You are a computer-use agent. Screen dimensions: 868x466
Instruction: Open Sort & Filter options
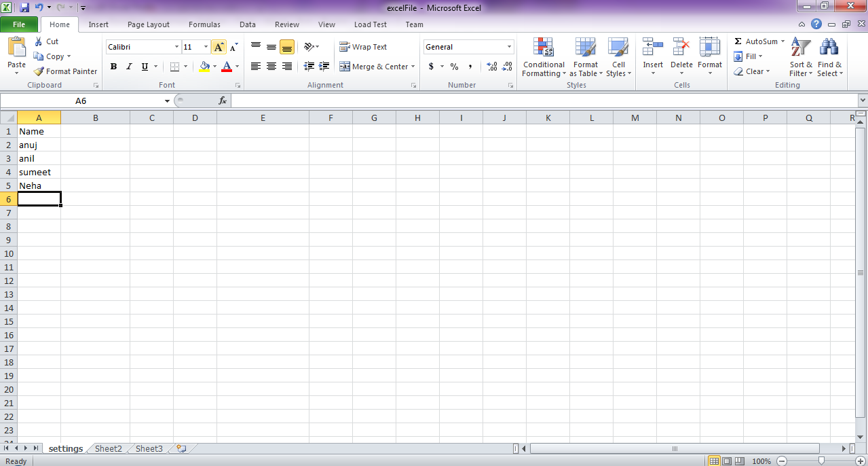point(801,58)
